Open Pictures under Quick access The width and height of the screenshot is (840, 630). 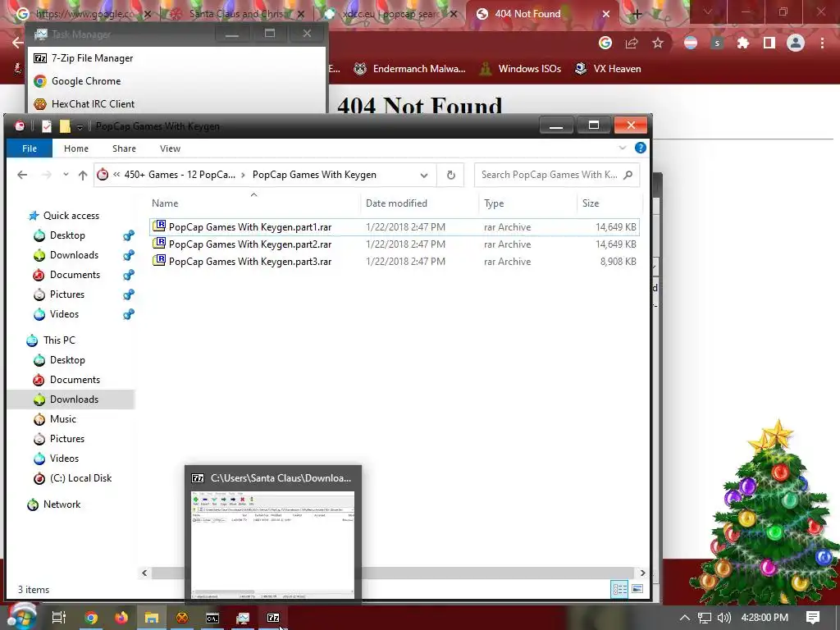pyautogui.click(x=66, y=294)
